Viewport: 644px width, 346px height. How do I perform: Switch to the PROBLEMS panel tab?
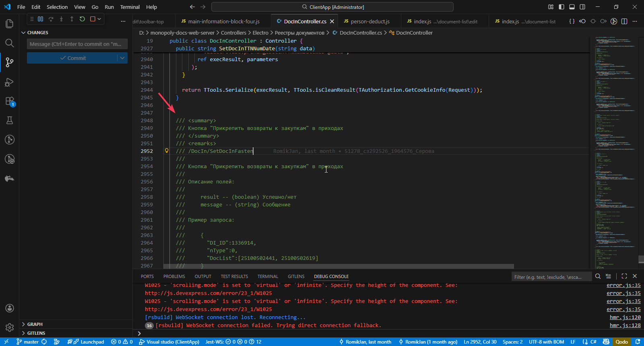174,276
